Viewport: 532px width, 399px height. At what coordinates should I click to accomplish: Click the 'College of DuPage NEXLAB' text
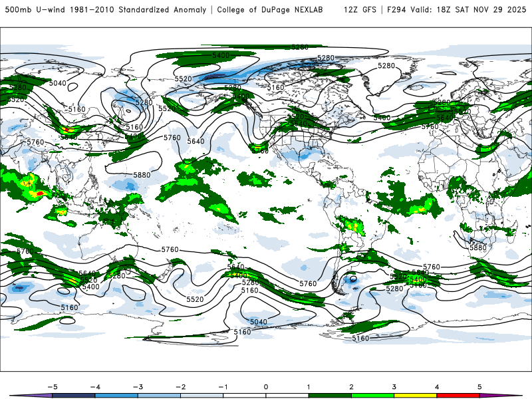[270, 9]
